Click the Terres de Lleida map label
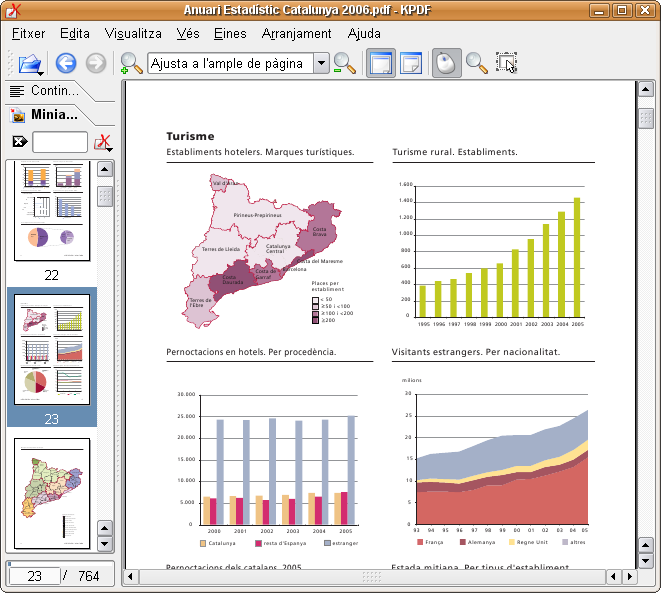 220,249
